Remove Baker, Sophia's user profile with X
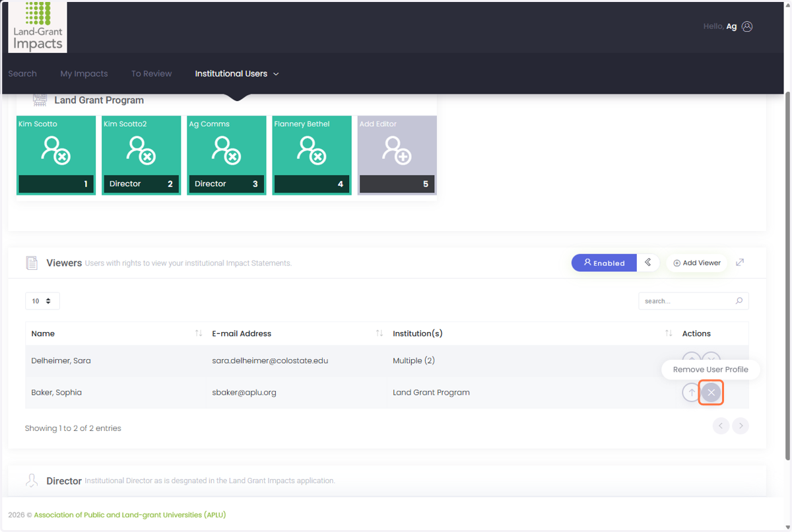 tap(711, 393)
